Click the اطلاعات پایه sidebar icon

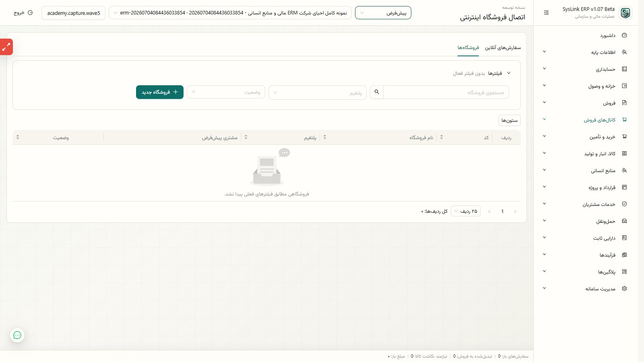click(624, 52)
